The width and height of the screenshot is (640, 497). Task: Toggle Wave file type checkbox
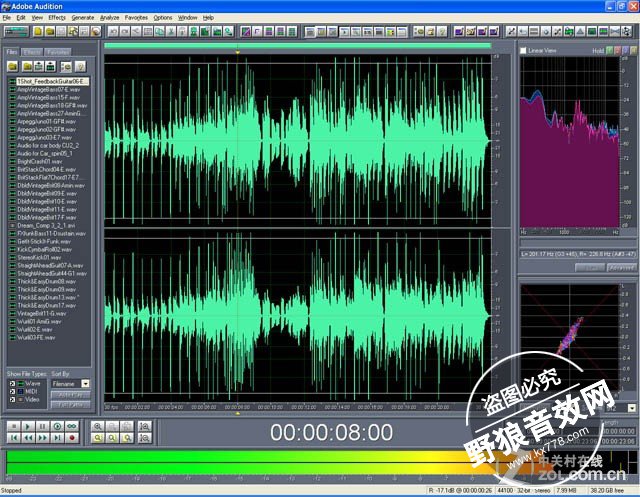[12, 384]
